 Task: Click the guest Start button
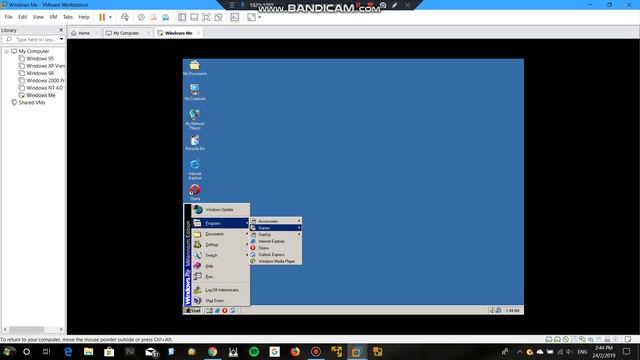pos(193,311)
